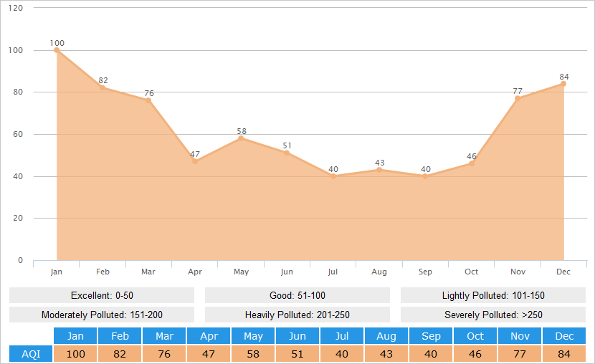Click the 'Excellent: 0-50' legend box
This screenshot has width=595, height=364.
pos(102,295)
